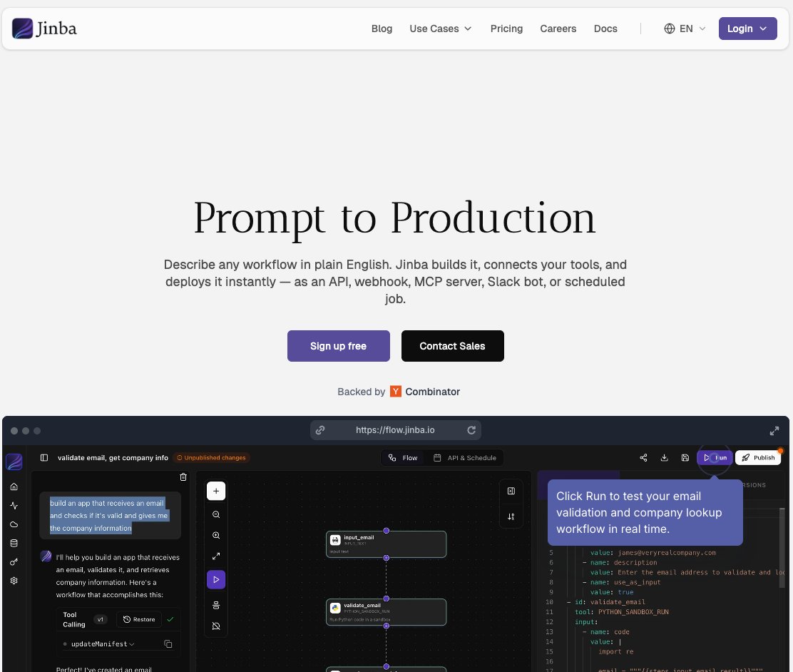Zoom in on the flow canvas
Image resolution: width=793 pixels, height=672 pixels.
pos(216,535)
